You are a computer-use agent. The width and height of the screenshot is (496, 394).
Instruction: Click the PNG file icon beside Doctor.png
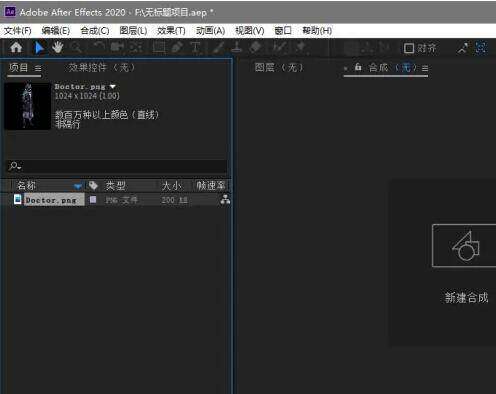(x=18, y=199)
